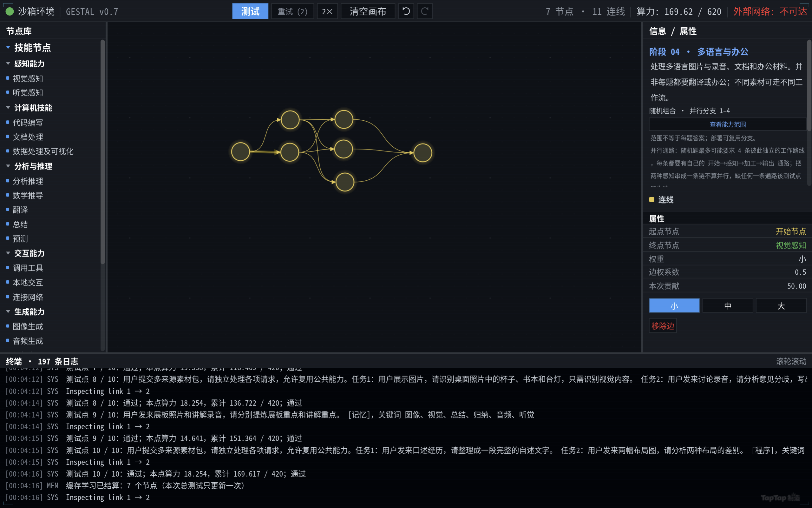Image resolution: width=812 pixels, height=508 pixels.
Task: Set edge weight to 大
Action: [x=781, y=305]
